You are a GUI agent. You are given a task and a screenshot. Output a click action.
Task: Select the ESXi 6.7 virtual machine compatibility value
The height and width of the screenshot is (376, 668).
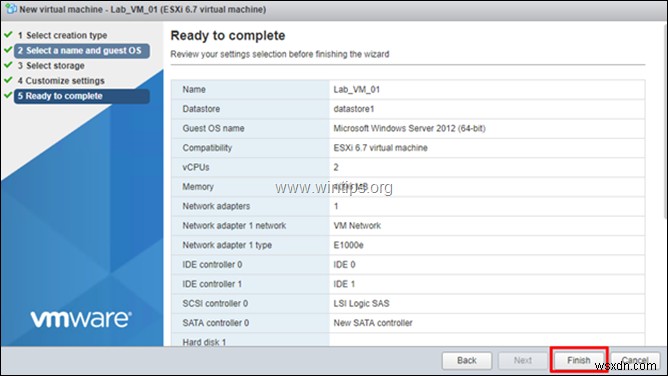coord(380,148)
